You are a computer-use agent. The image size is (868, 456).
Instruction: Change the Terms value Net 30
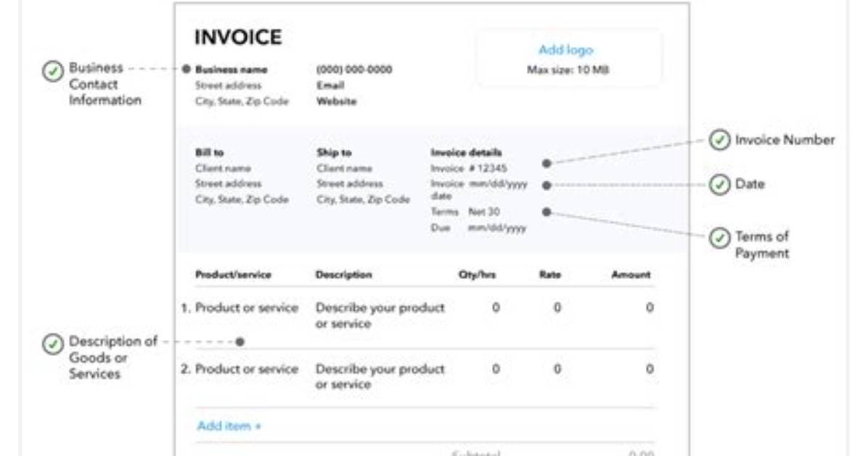click(484, 211)
